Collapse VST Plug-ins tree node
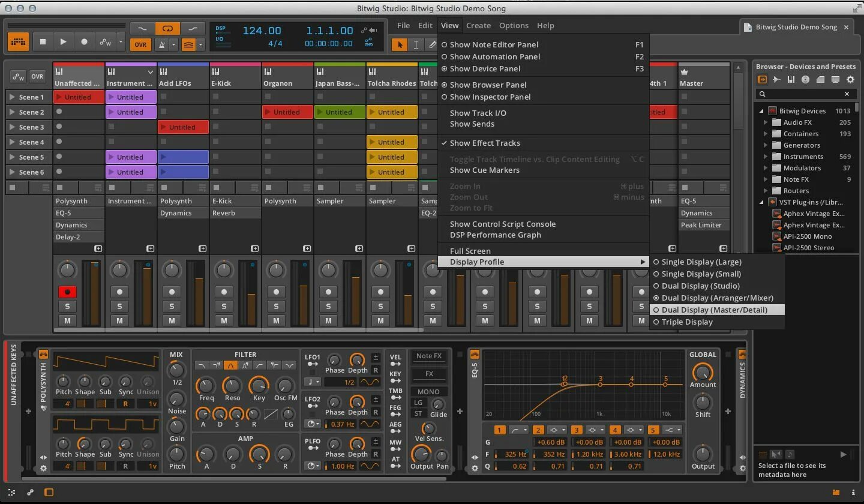Viewport: 864px width, 504px height. pyautogui.click(x=761, y=202)
